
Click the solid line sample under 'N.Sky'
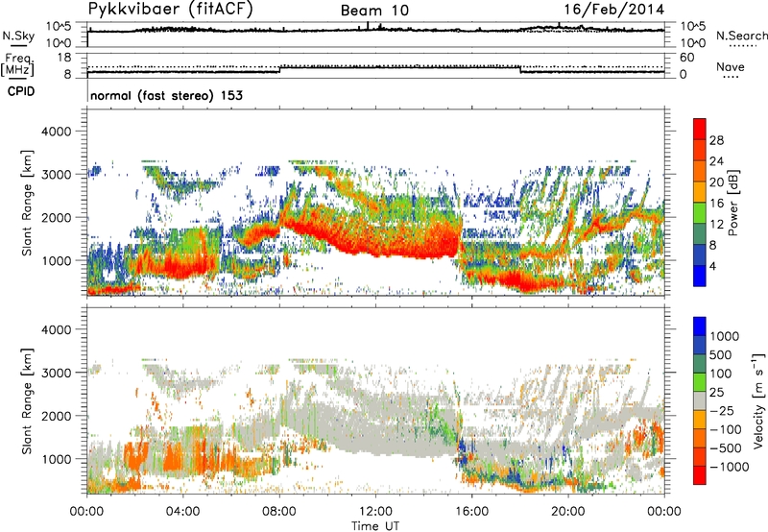point(18,45)
